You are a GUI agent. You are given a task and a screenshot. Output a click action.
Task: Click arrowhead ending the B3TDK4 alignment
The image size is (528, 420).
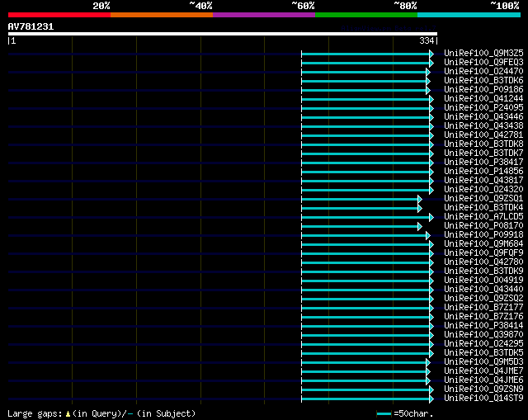pyautogui.click(x=420, y=209)
